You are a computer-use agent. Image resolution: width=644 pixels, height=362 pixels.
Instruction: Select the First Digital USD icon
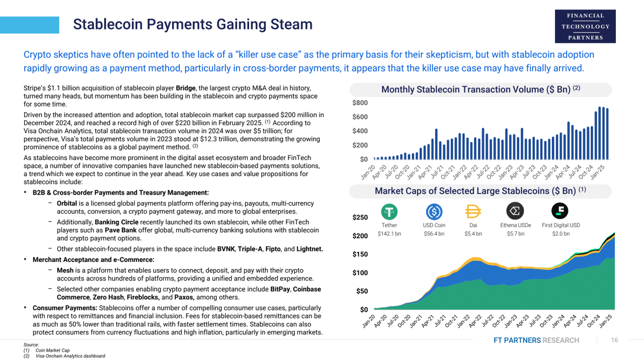[x=560, y=211]
